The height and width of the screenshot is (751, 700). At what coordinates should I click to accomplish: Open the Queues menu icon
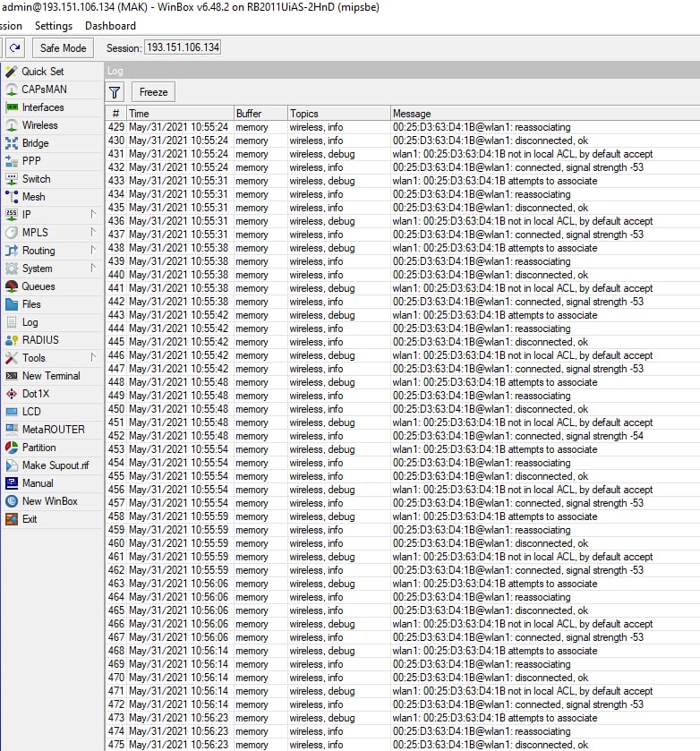click(12, 286)
